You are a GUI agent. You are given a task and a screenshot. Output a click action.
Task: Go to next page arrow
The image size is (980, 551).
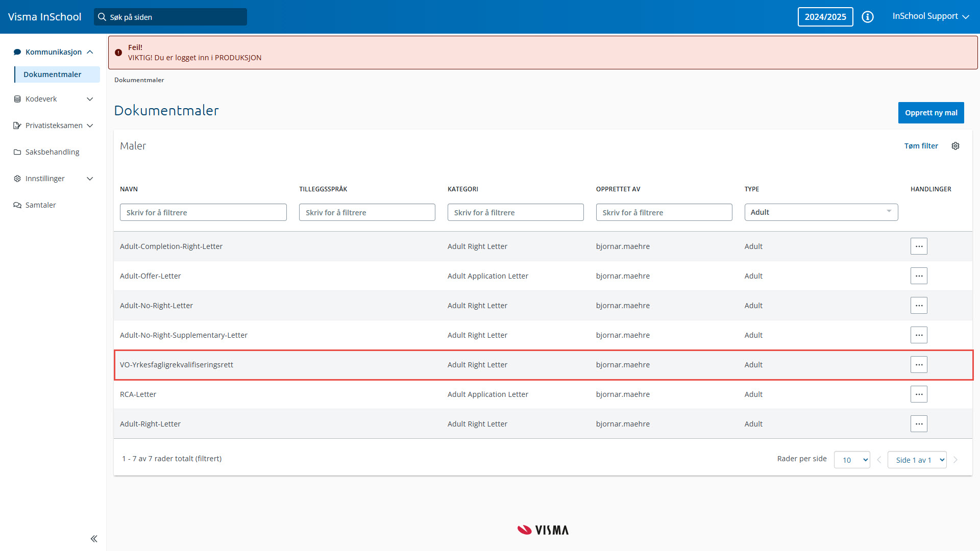pyautogui.click(x=955, y=460)
